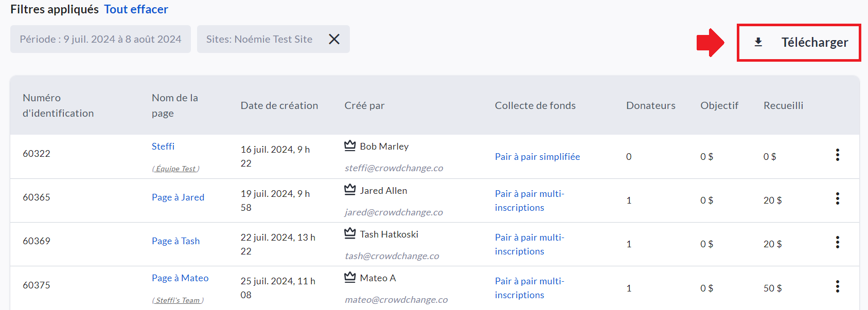868x310 pixels.
Task: Open actions menu for row 60375
Action: [837, 286]
